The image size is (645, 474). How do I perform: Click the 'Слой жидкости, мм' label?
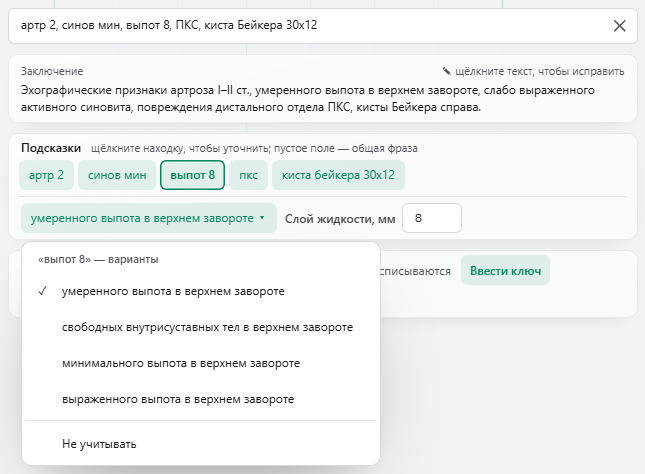point(340,219)
